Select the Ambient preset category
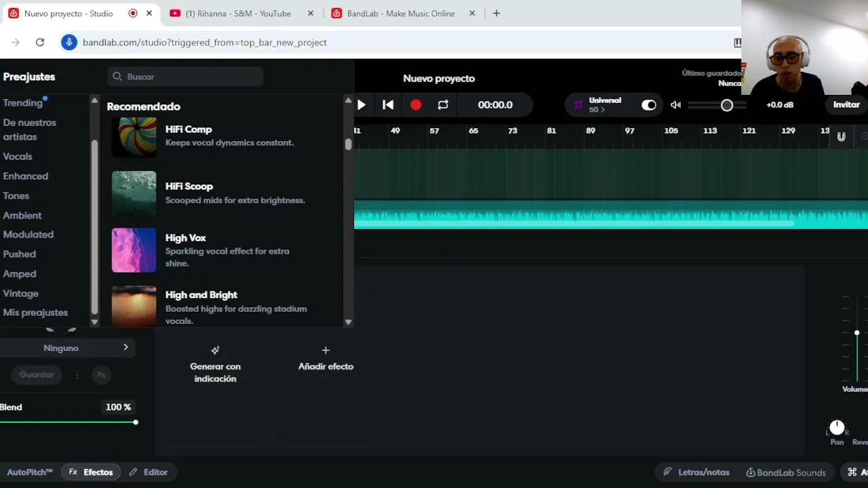Image resolution: width=868 pixels, height=488 pixels. 22,216
